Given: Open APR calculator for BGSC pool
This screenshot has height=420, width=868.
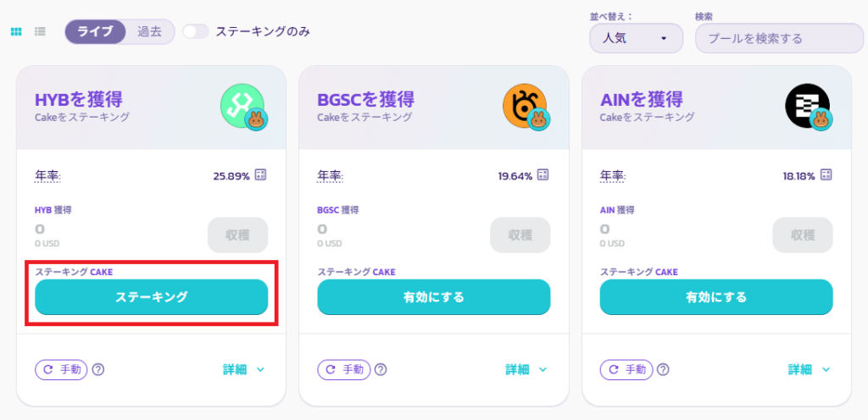Looking at the screenshot, I should tap(543, 175).
